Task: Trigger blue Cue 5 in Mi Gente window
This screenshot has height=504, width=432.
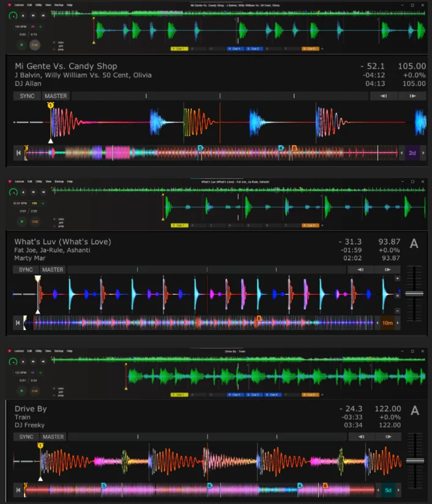Action: [x=255, y=48]
